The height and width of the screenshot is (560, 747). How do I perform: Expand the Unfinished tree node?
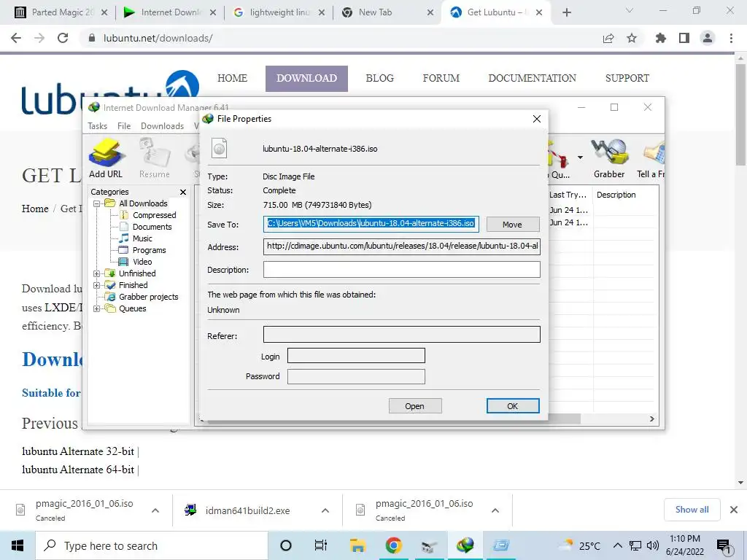[x=96, y=273]
